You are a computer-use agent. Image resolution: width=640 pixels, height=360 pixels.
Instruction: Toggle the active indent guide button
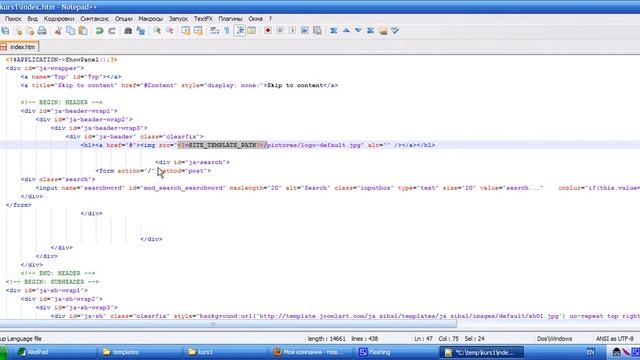[240, 31]
